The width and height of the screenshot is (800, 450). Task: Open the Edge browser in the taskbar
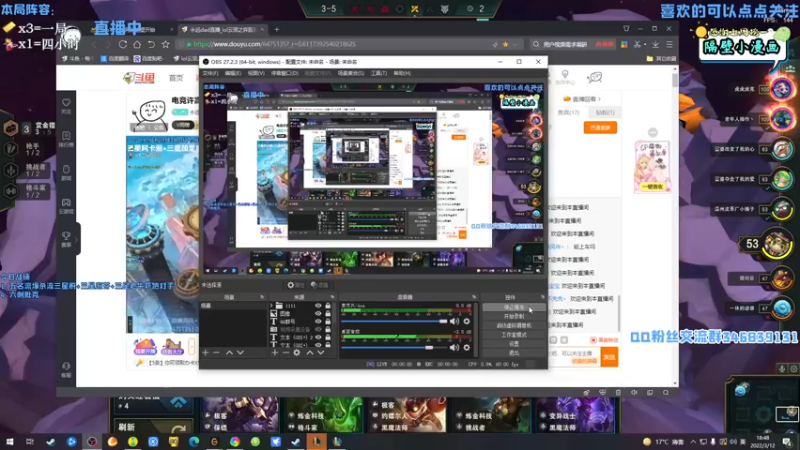point(194,442)
